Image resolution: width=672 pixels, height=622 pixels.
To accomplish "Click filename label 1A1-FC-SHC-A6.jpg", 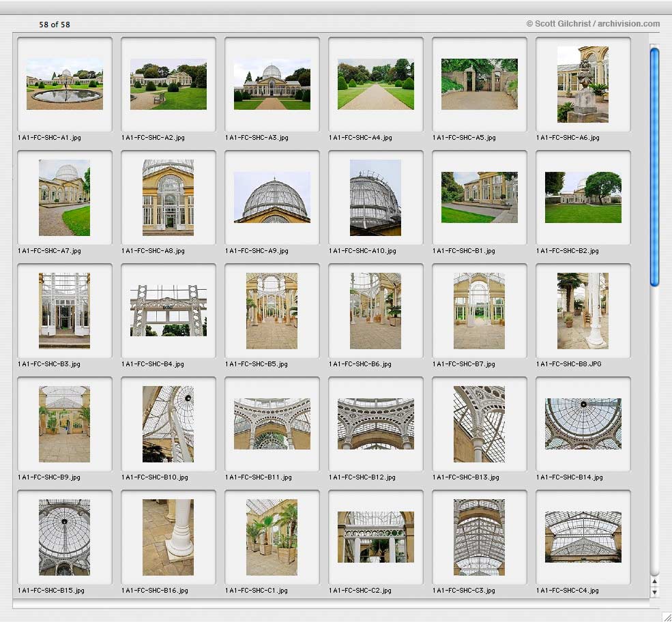I will [568, 138].
